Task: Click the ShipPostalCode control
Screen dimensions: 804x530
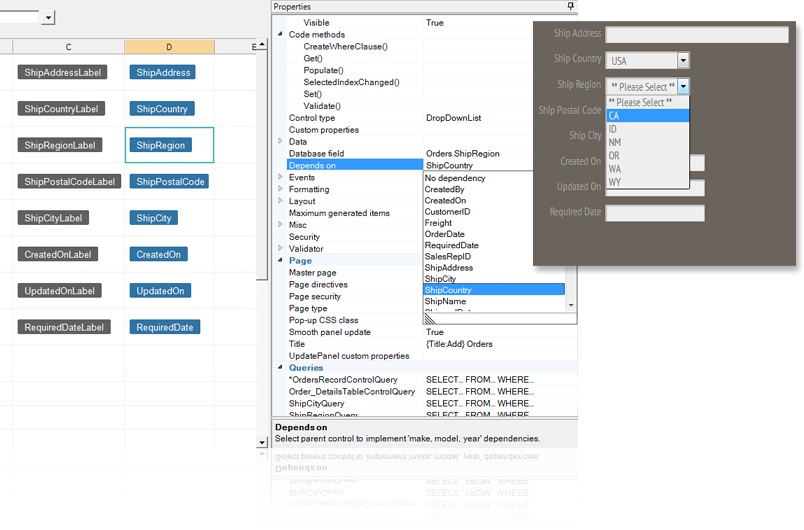Action: 169,182
